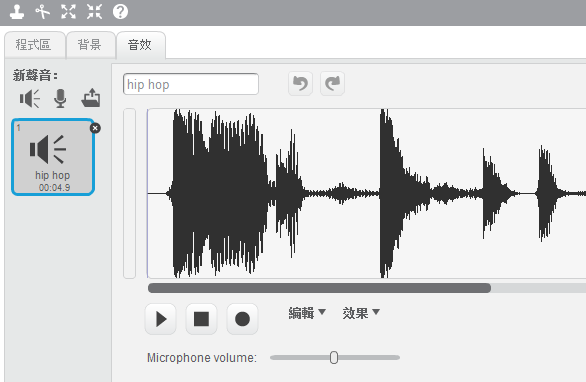The height and width of the screenshot is (382, 586).
Task: Open the 編輯 dropdown menu
Action: click(x=307, y=313)
